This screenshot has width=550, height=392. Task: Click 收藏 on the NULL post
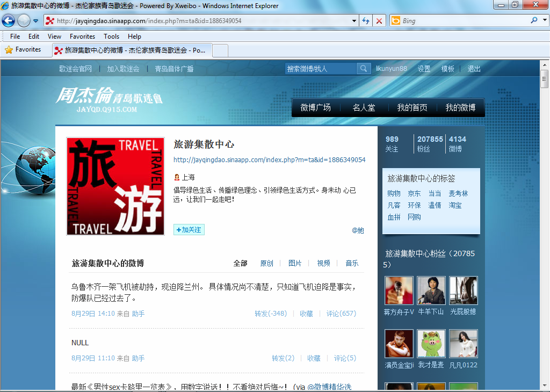click(314, 358)
